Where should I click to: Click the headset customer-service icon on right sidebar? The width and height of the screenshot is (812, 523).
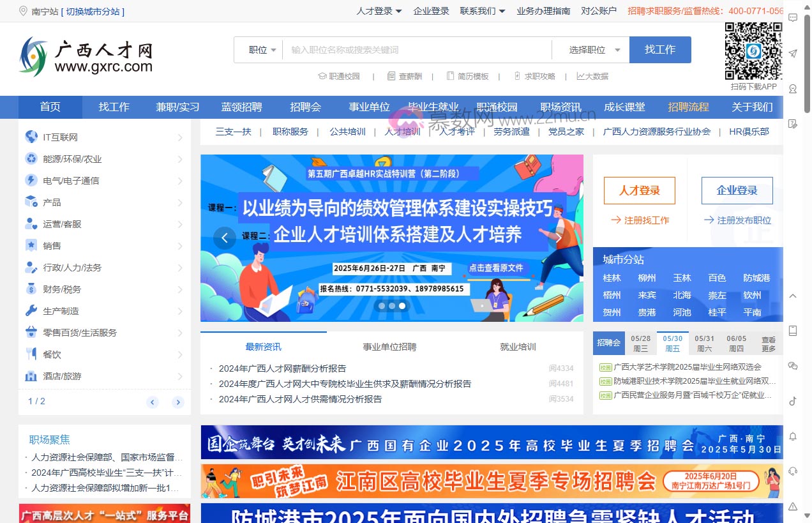click(793, 473)
